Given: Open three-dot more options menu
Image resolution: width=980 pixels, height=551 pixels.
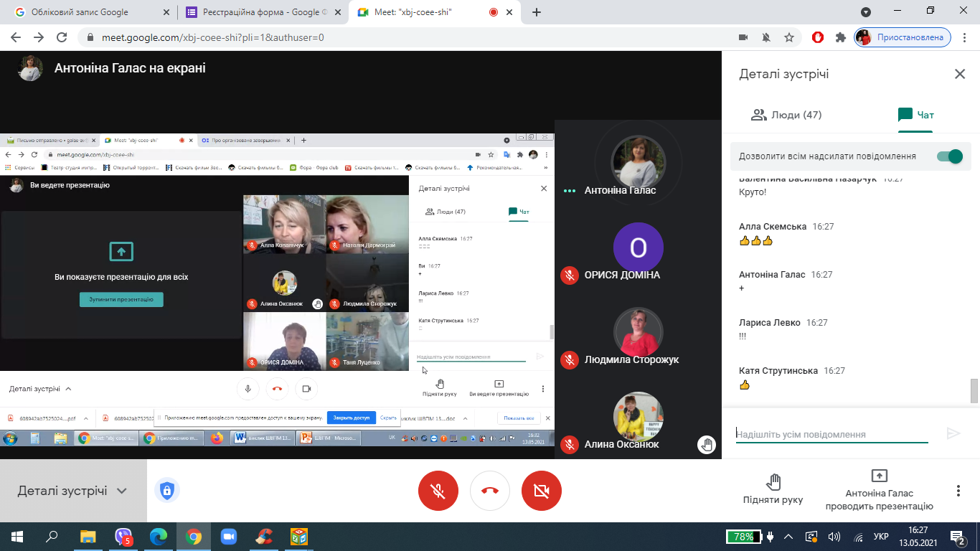Looking at the screenshot, I should click(958, 491).
